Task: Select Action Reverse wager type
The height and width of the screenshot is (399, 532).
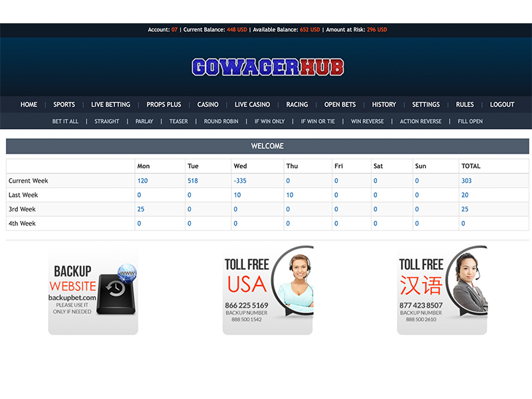Action: 421,121
